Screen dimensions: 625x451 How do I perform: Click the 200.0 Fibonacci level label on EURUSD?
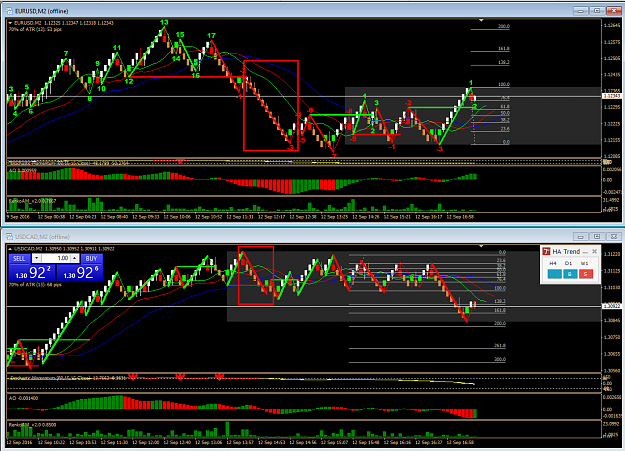pos(503,26)
